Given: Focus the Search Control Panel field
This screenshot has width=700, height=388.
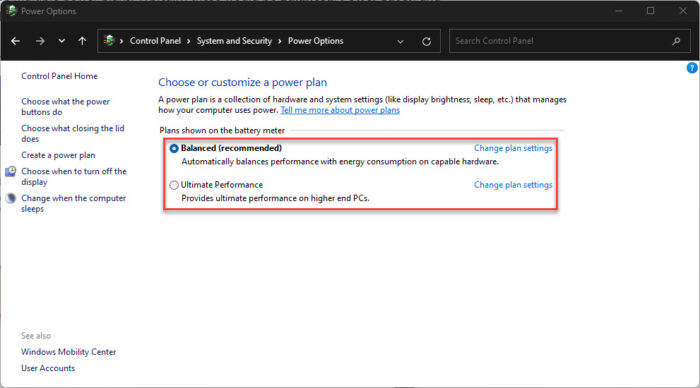Looking at the screenshot, I should 561,41.
